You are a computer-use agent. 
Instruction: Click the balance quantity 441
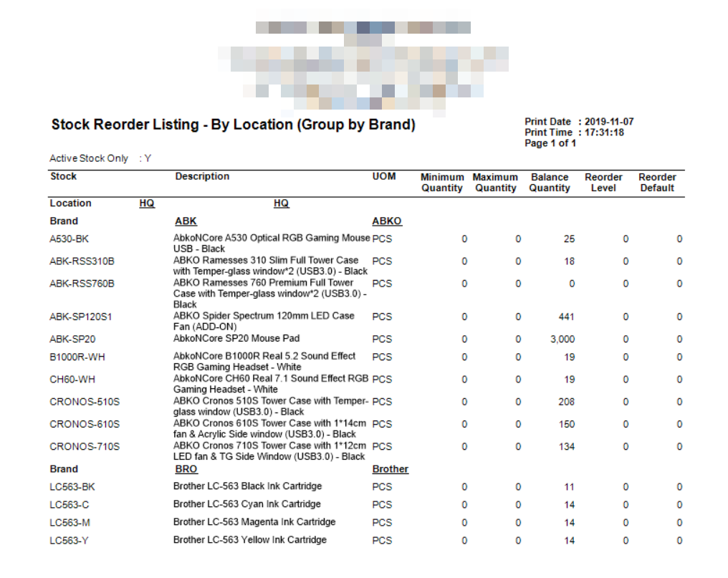click(x=567, y=317)
